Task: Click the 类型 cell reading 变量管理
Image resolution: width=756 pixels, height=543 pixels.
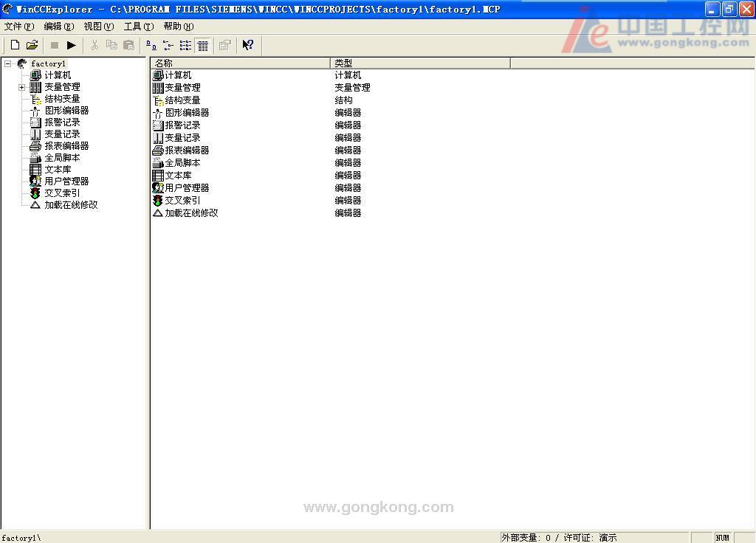Action: pos(352,88)
